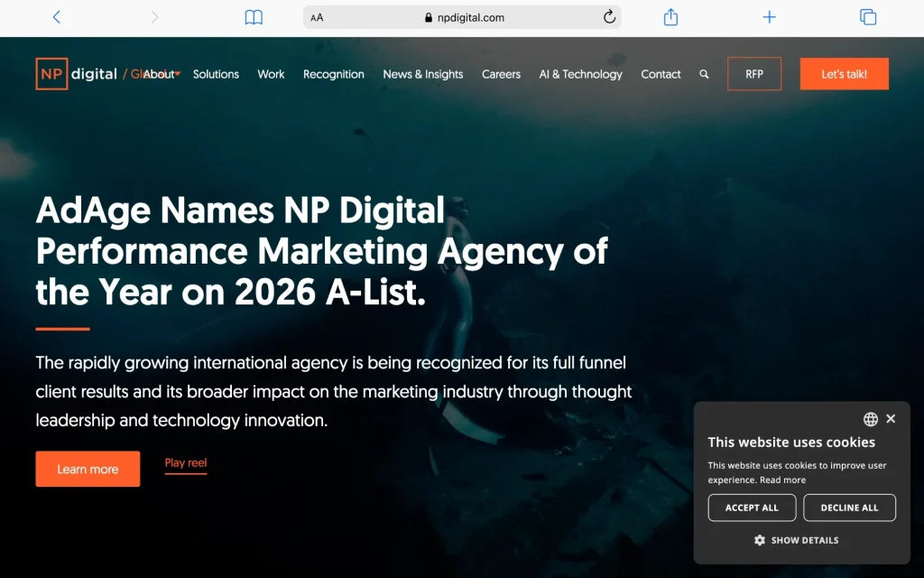Open the AI & Technology menu
924x578 pixels.
[580, 74]
